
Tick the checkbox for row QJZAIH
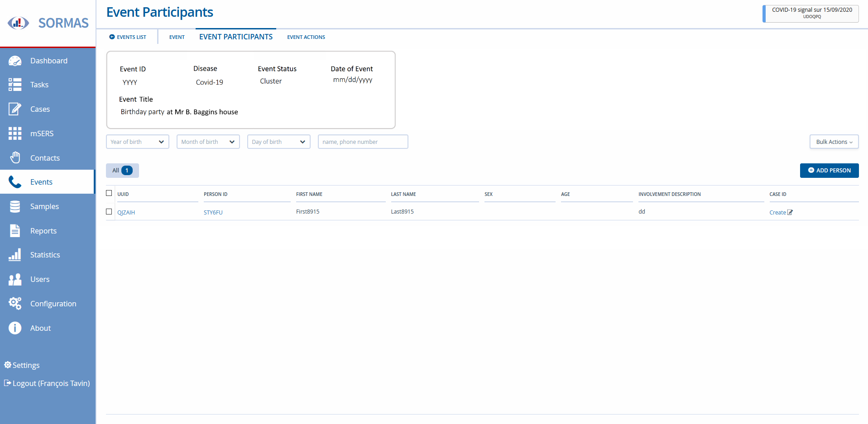click(x=109, y=211)
